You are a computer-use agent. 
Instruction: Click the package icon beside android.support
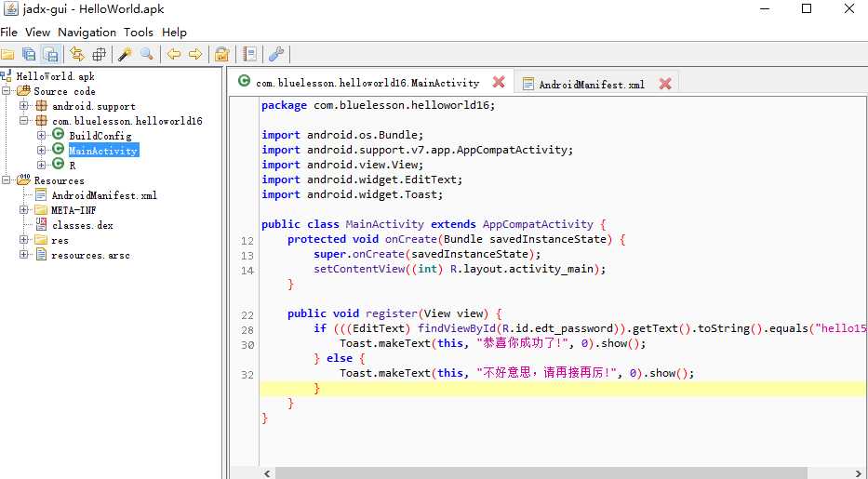pyautogui.click(x=41, y=106)
